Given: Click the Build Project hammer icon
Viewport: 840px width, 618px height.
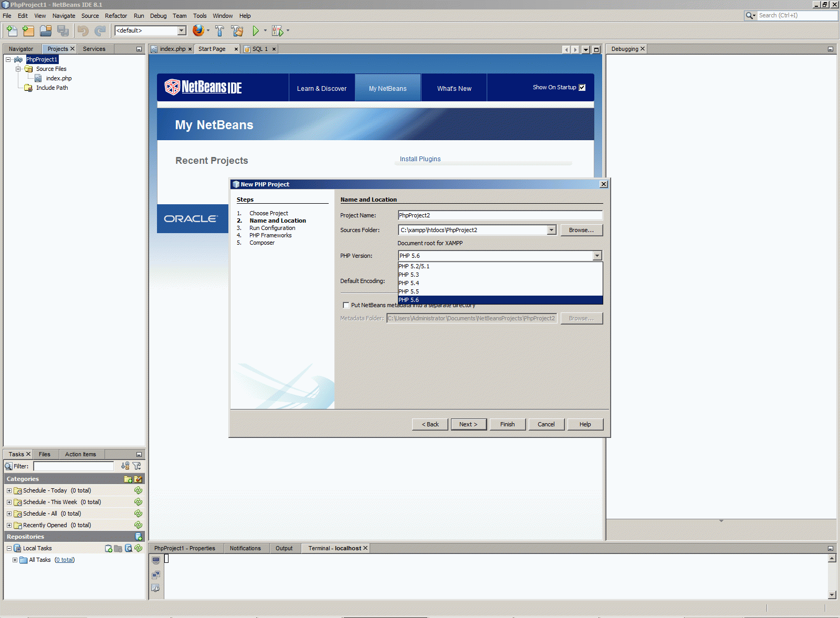Looking at the screenshot, I should [219, 31].
